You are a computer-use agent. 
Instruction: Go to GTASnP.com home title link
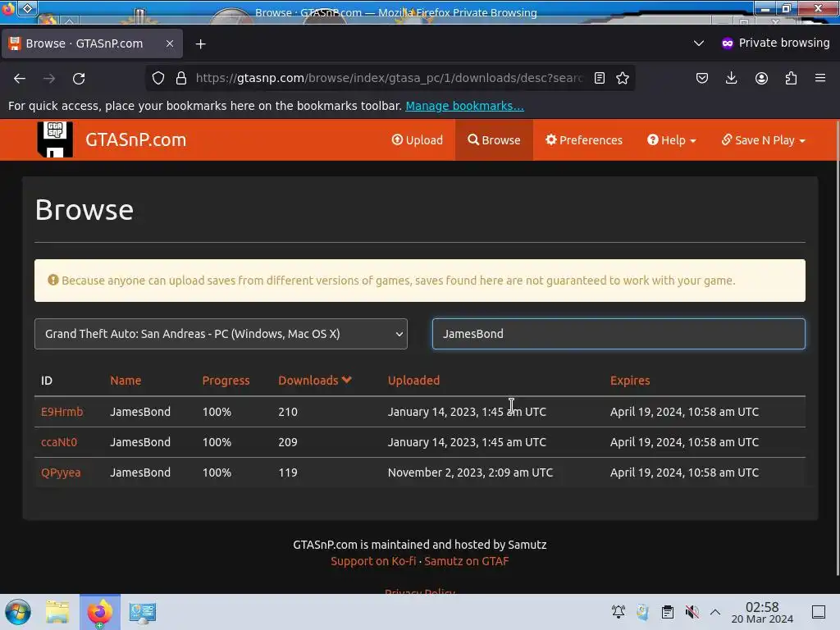tap(135, 139)
